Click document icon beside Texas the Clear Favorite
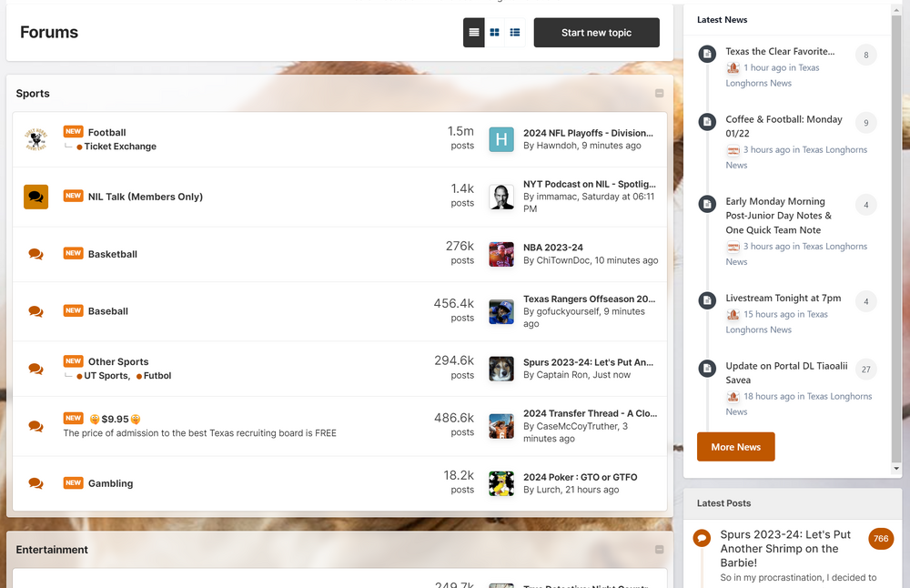 [x=707, y=55]
